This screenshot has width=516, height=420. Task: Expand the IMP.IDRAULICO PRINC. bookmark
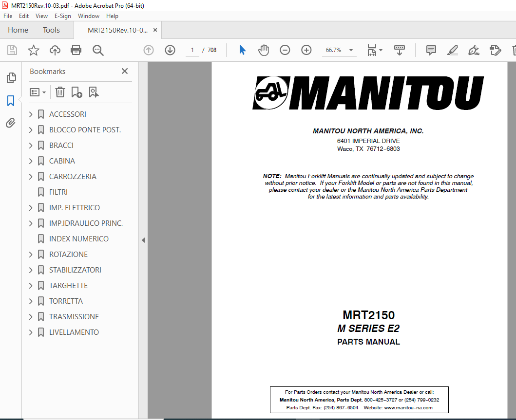(x=31, y=223)
